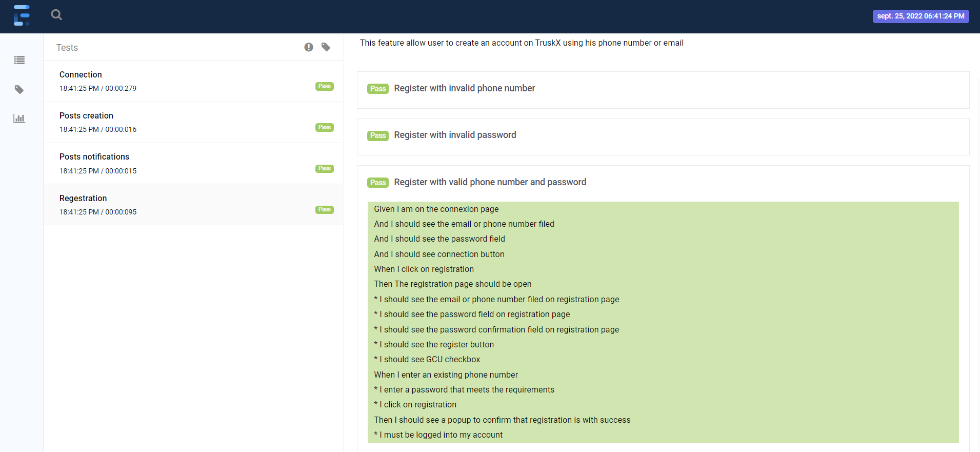Image resolution: width=980 pixels, height=452 pixels.
Task: Click the Extent report logo icon
Action: [22, 15]
